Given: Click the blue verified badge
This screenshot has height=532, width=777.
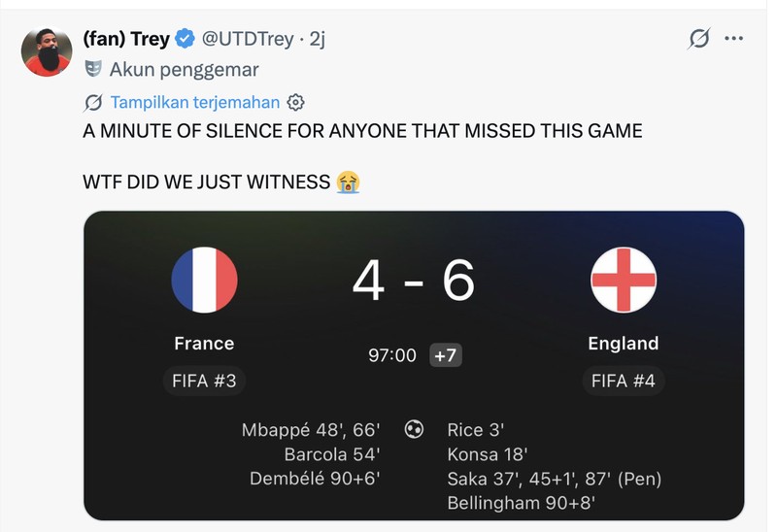Looking at the screenshot, I should [x=185, y=39].
